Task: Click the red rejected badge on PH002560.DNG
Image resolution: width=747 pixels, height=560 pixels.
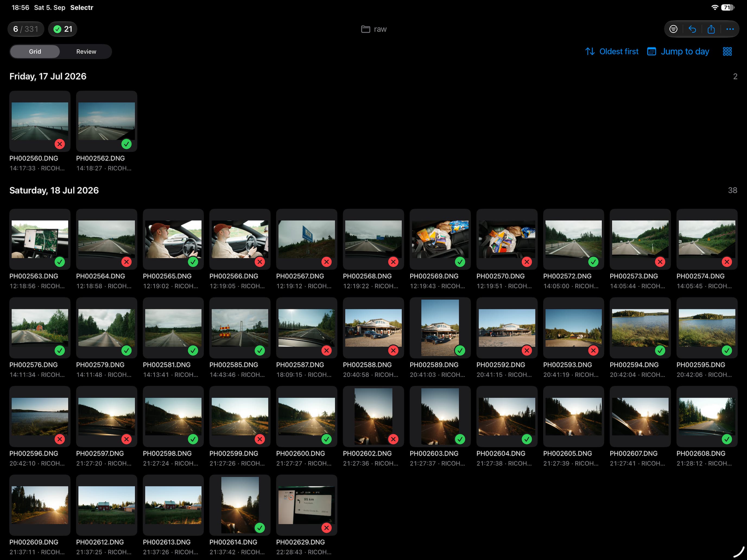Action: [60, 144]
